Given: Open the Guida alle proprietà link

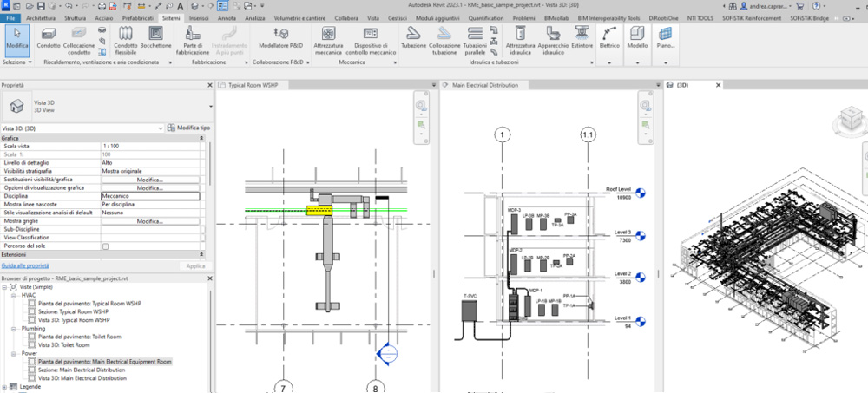Looking at the screenshot, I should [x=25, y=265].
